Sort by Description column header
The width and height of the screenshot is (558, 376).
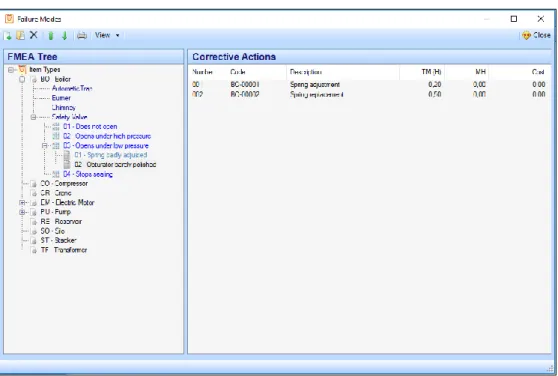click(x=306, y=72)
